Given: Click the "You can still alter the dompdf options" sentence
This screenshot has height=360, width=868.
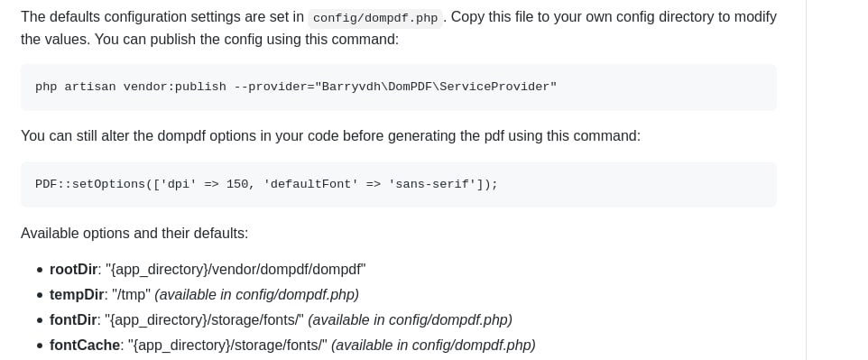Looking at the screenshot, I should tap(330, 136).
